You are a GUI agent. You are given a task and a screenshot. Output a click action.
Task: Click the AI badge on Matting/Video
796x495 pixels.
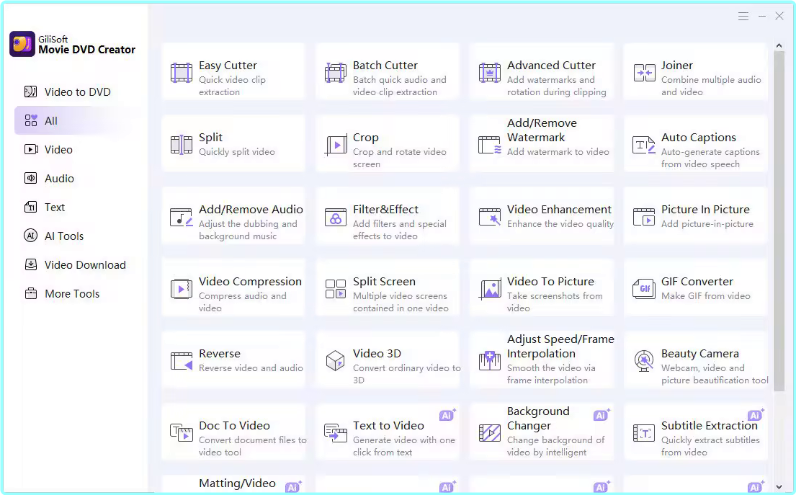pyautogui.click(x=293, y=487)
